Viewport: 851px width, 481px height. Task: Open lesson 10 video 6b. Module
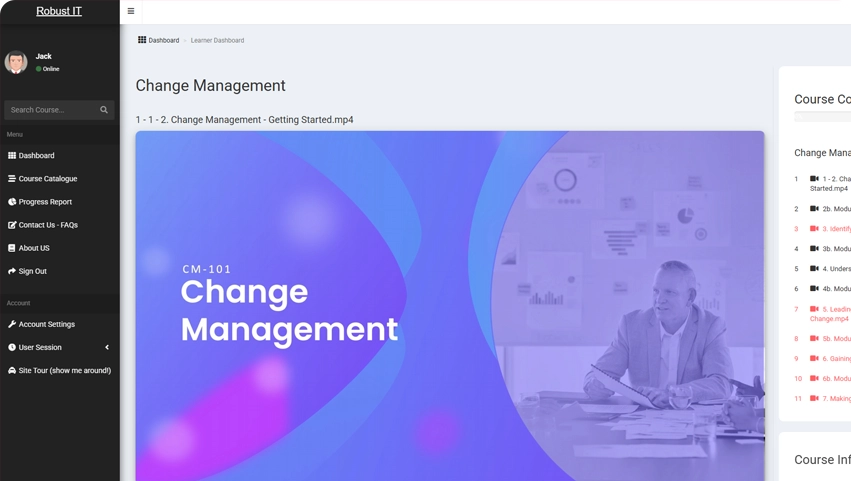click(x=836, y=379)
